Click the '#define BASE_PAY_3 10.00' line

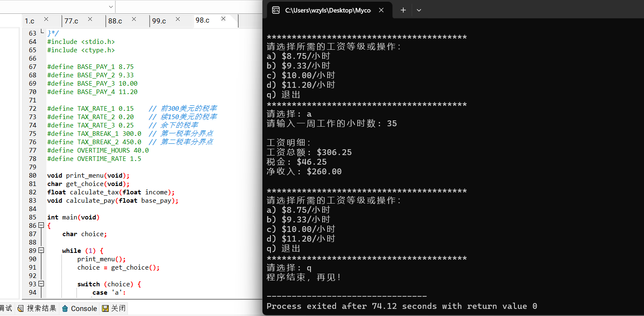92,84
